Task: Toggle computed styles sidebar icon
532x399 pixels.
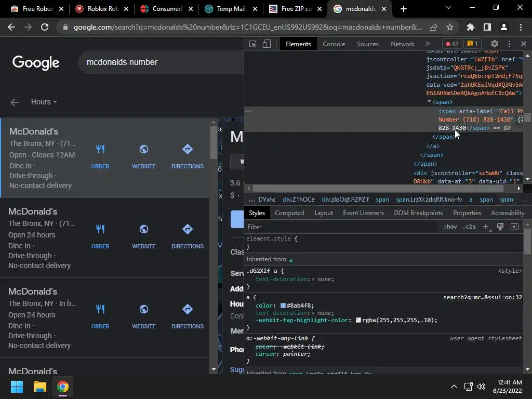Action: coord(514,227)
